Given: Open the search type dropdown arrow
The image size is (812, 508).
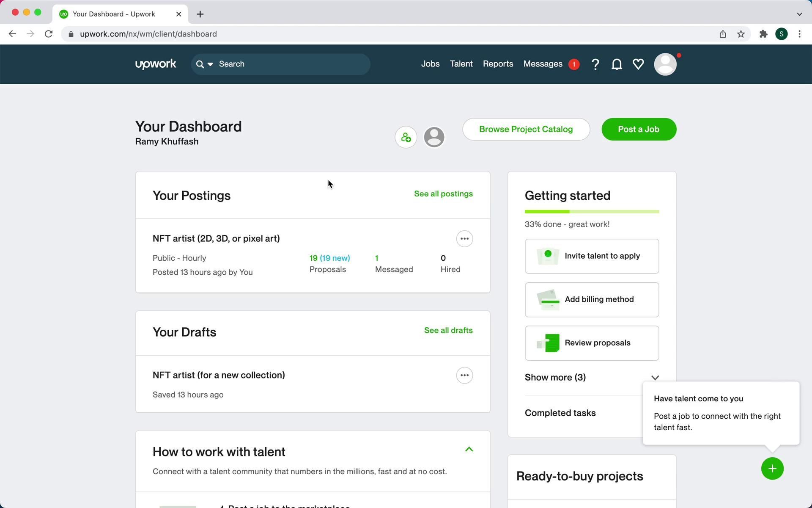Looking at the screenshot, I should [210, 64].
